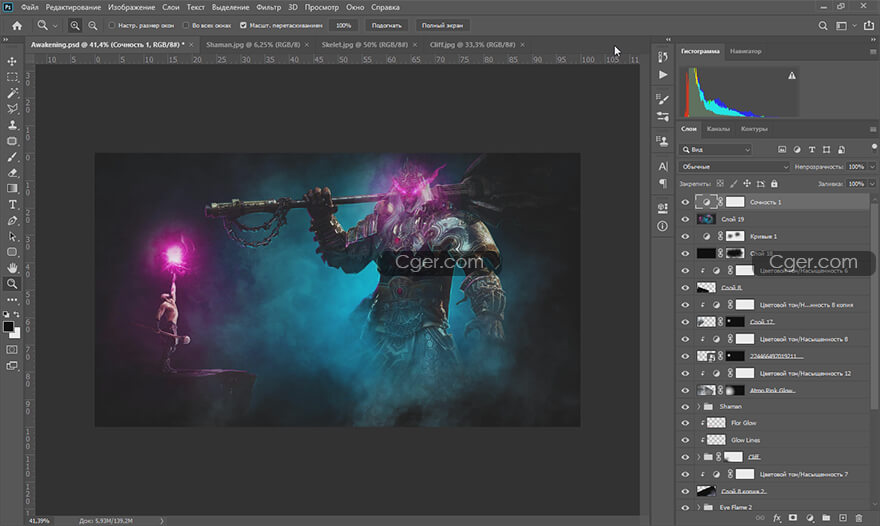Create a new layer group
The width and height of the screenshot is (880, 526).
click(x=826, y=518)
